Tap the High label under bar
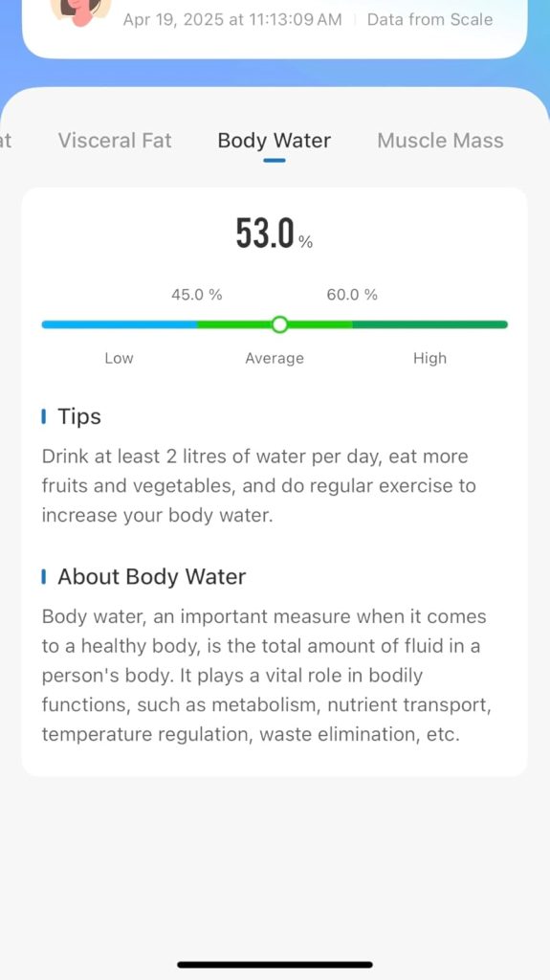The width and height of the screenshot is (550, 980). 430,358
